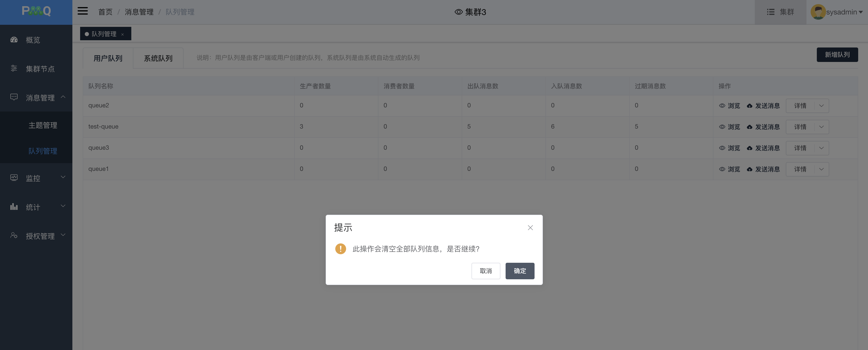Open the Overview dashboard icon
Viewport: 868px width, 350px height.
point(14,40)
